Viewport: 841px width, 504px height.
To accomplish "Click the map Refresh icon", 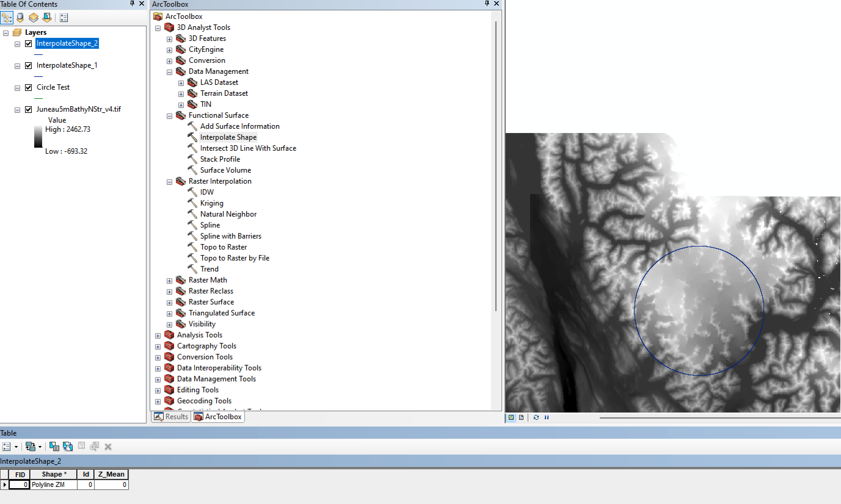I will pos(536,417).
